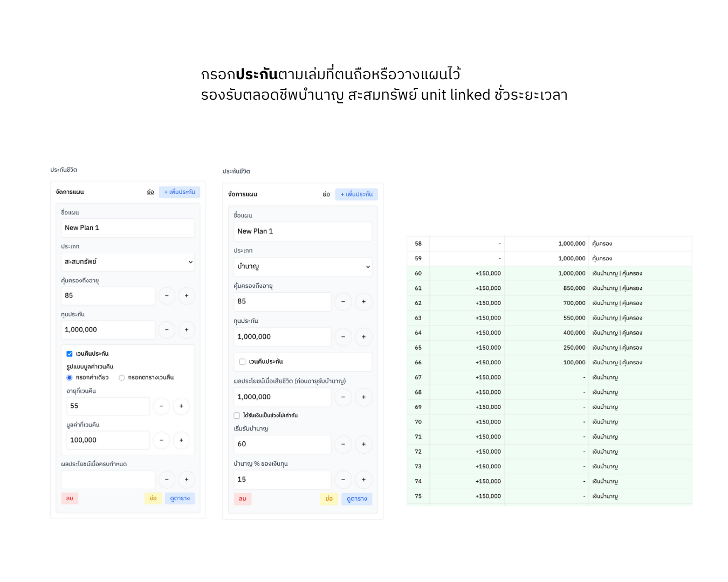The image size is (728, 582).
Task: Open the ประเภท dropdown showing บำนาญ
Action: click(x=303, y=267)
